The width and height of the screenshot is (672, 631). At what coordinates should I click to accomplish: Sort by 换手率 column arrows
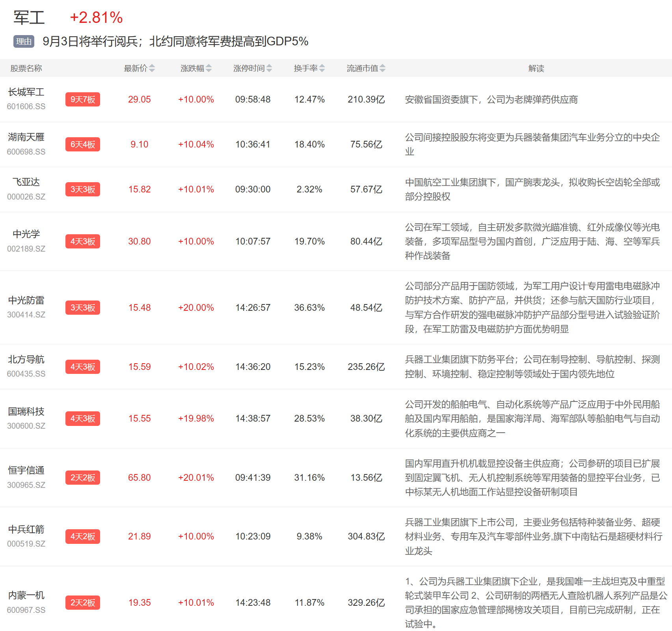[322, 68]
